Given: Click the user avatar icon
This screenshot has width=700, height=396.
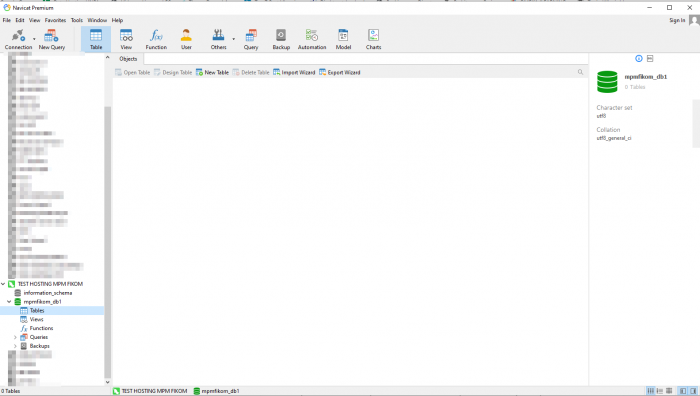Looking at the screenshot, I should (x=694, y=20).
